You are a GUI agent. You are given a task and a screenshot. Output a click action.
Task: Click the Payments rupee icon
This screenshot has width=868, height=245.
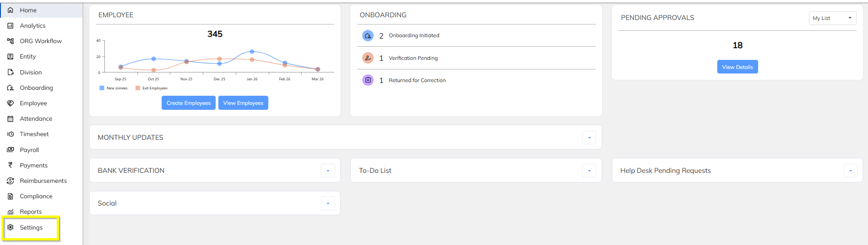point(10,165)
